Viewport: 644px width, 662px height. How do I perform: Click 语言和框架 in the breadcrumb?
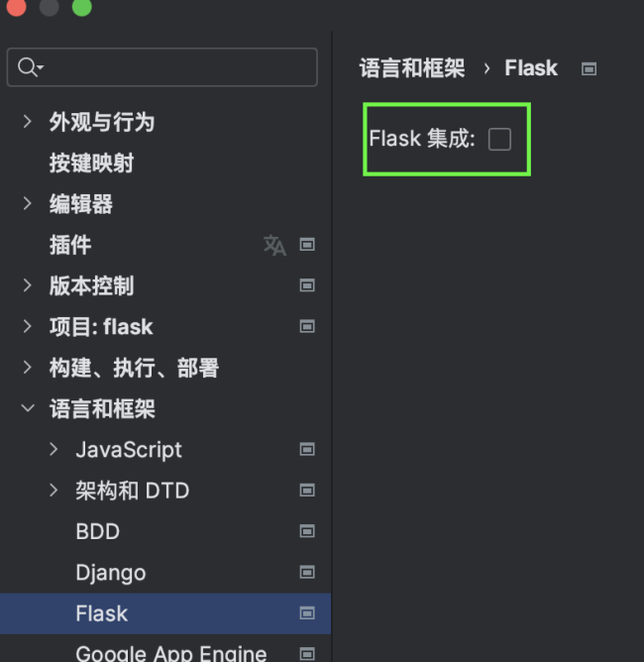tap(411, 68)
